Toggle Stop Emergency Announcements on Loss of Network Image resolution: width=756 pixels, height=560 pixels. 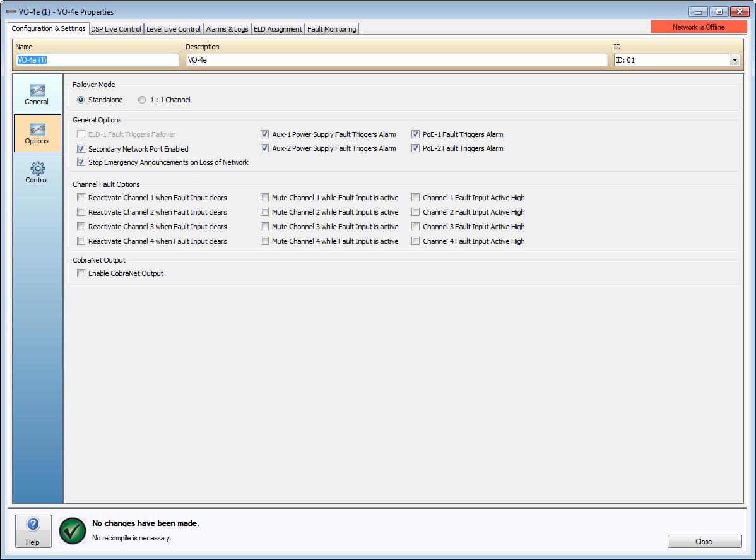click(x=81, y=162)
